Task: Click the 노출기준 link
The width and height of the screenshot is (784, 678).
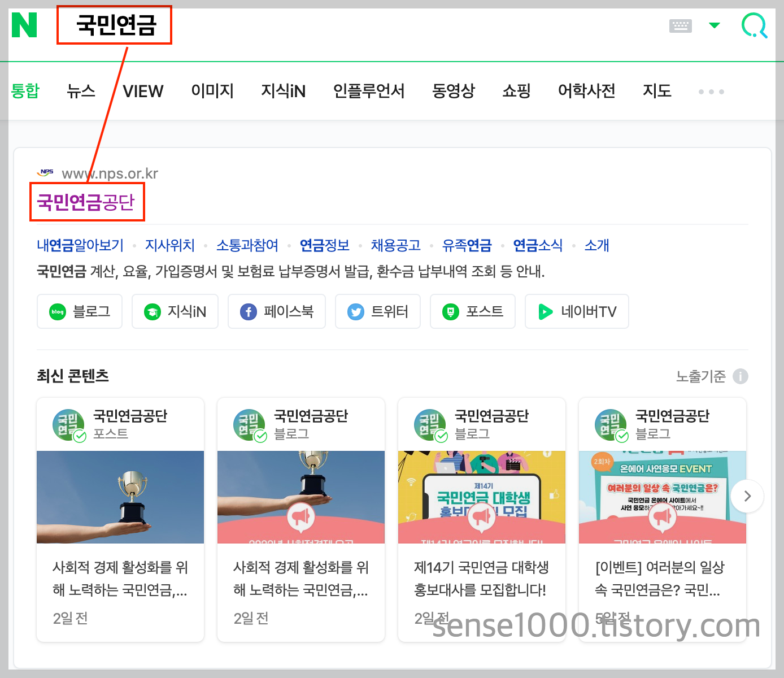Action: [701, 376]
